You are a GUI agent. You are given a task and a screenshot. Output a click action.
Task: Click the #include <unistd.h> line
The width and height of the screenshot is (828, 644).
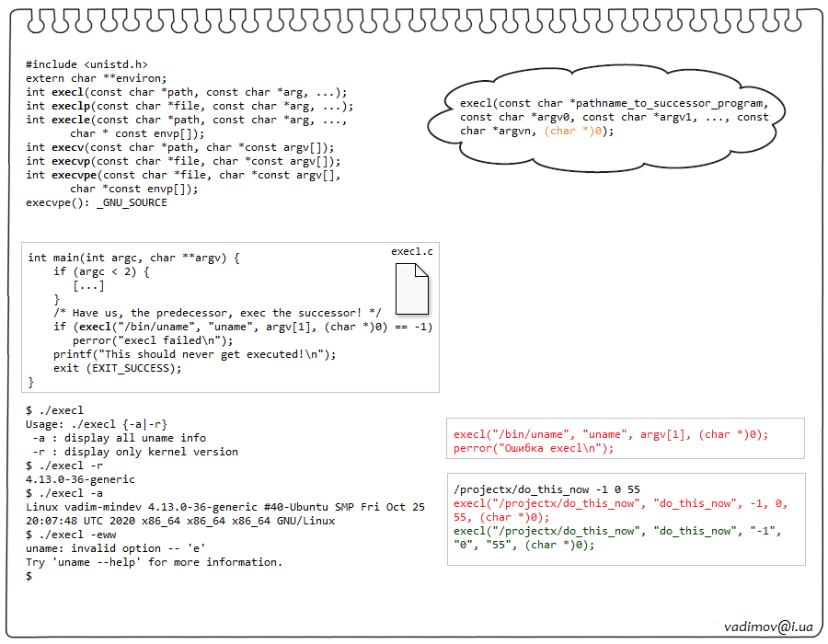pyautogui.click(x=86, y=65)
